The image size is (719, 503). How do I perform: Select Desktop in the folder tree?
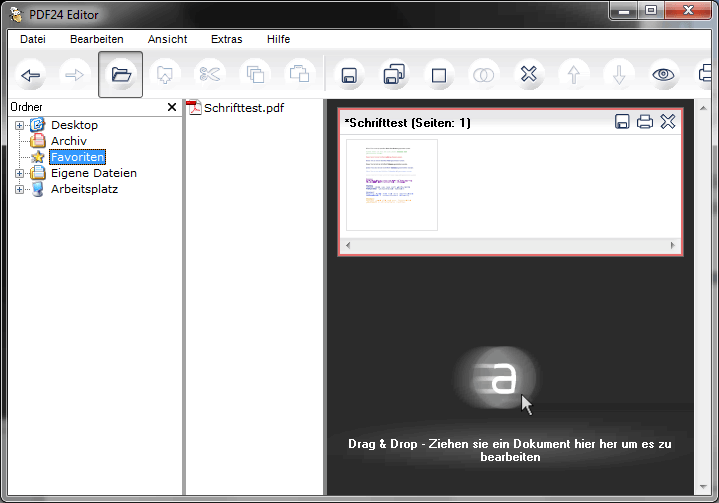coord(74,125)
